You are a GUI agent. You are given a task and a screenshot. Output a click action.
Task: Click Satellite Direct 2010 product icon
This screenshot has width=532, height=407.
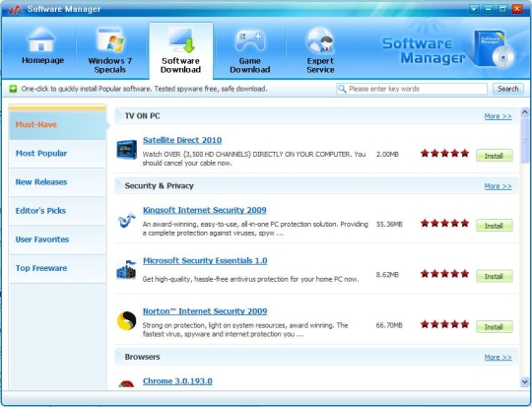(x=126, y=150)
